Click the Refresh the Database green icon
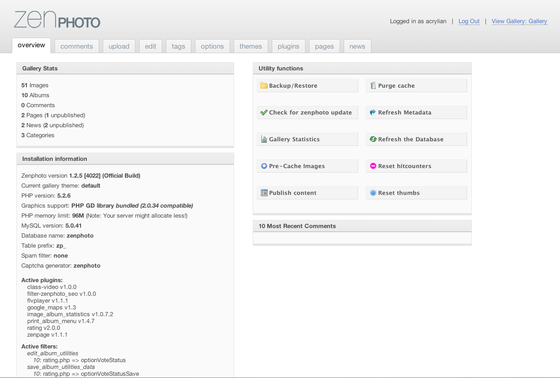Viewport: 560px width, 378px height. (373, 139)
